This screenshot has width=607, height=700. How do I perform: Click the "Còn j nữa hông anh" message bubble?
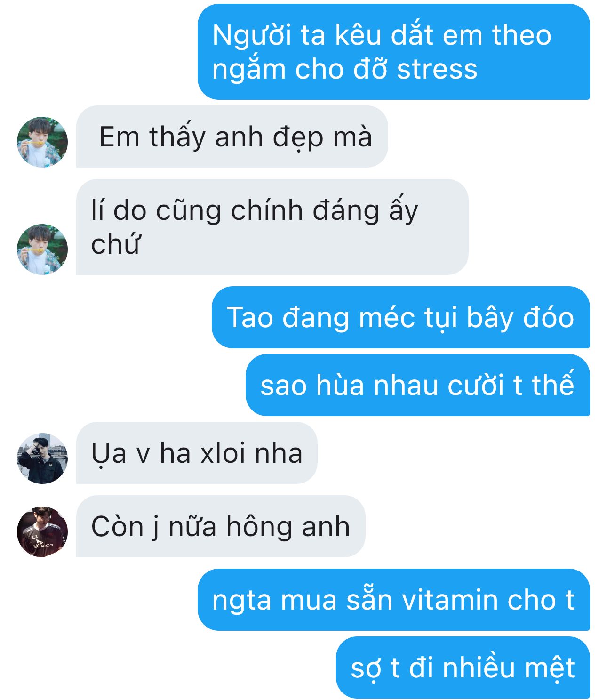coord(221,526)
